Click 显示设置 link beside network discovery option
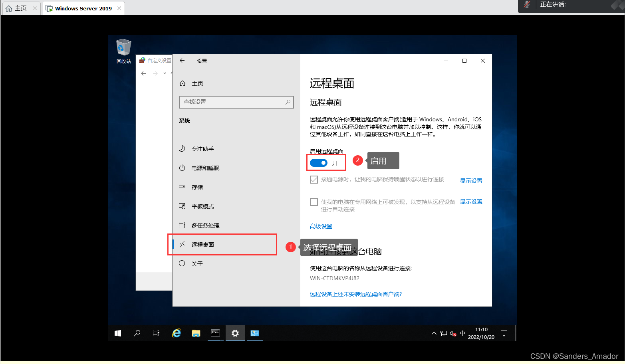The width and height of the screenshot is (625, 364). [471, 202]
